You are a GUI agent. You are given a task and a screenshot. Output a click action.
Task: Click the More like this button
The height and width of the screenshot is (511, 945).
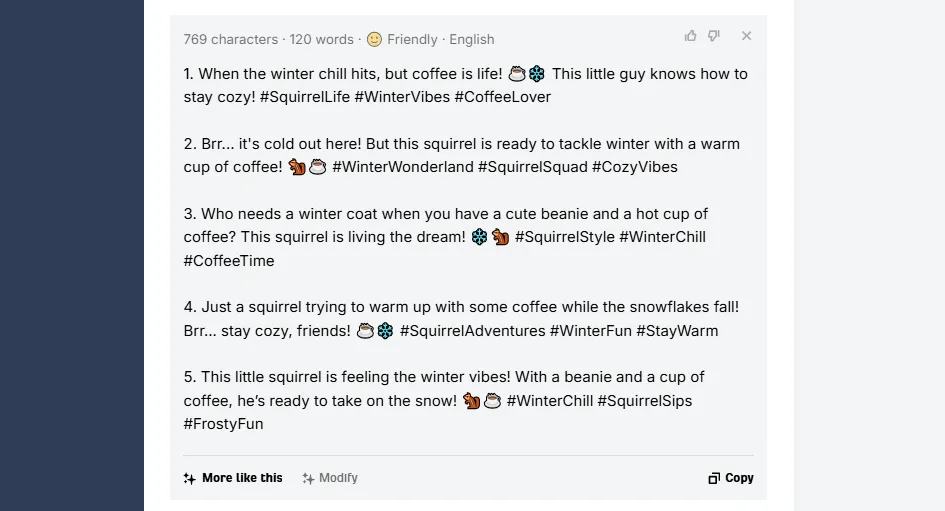[x=233, y=478]
